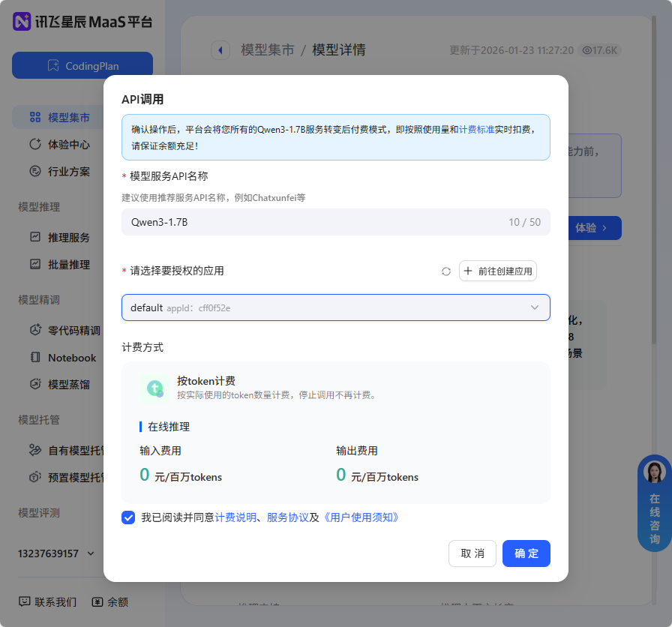Screen dimensions: 672x627
Task: Click the token billing icon
Action: [x=154, y=388]
